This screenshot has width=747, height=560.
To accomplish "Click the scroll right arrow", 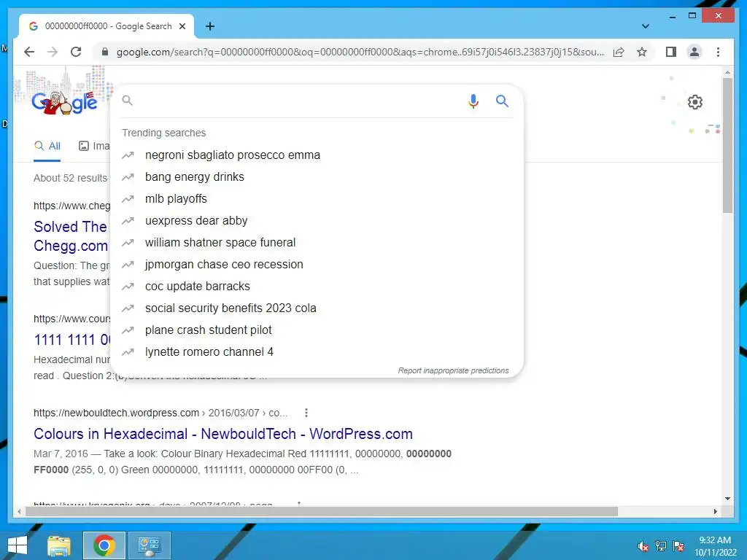I will [715, 511].
